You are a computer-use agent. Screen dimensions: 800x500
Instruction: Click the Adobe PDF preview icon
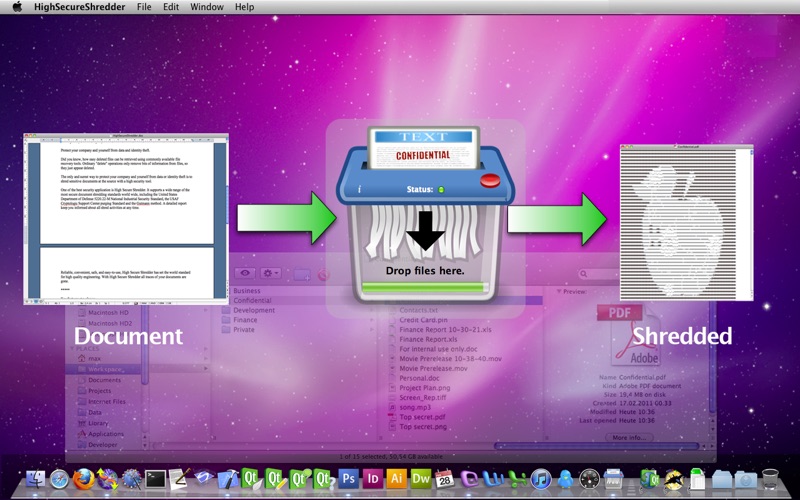click(x=628, y=335)
